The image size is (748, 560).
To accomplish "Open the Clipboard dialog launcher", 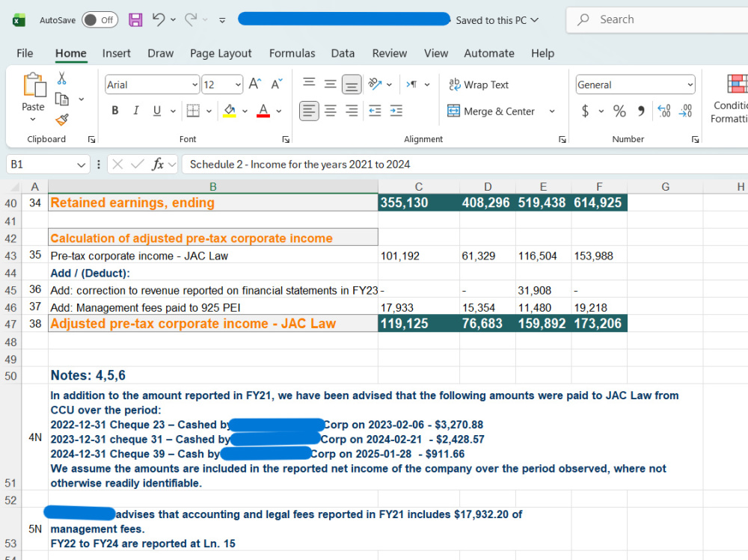I will (x=91, y=139).
